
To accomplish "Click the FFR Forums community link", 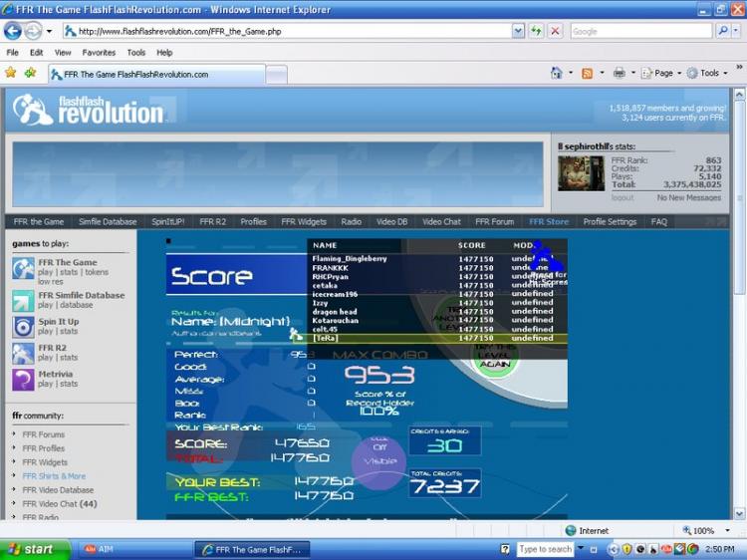I will click(44, 434).
